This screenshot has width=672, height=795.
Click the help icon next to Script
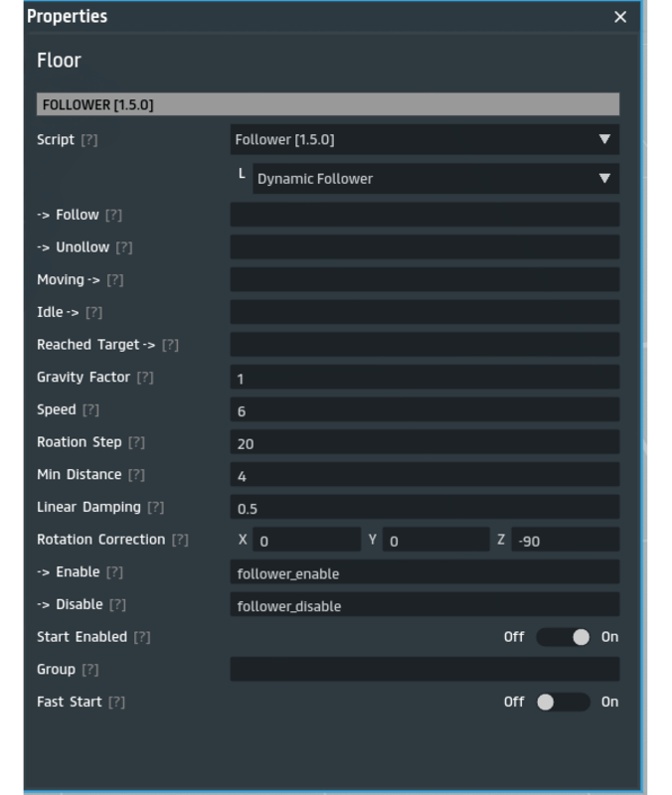89,140
